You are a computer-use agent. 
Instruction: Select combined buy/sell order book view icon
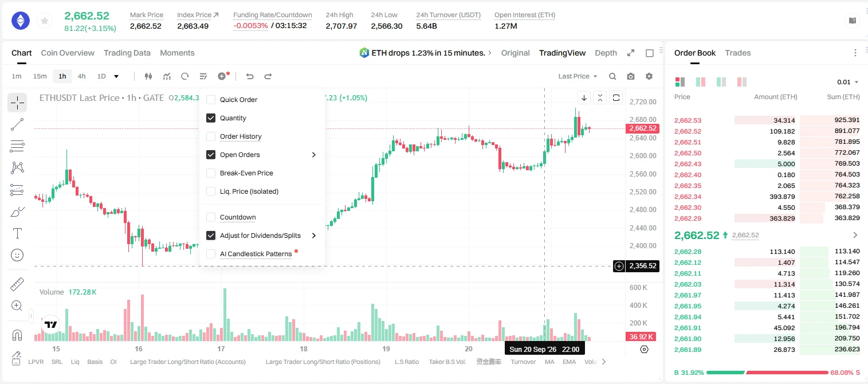coord(680,82)
